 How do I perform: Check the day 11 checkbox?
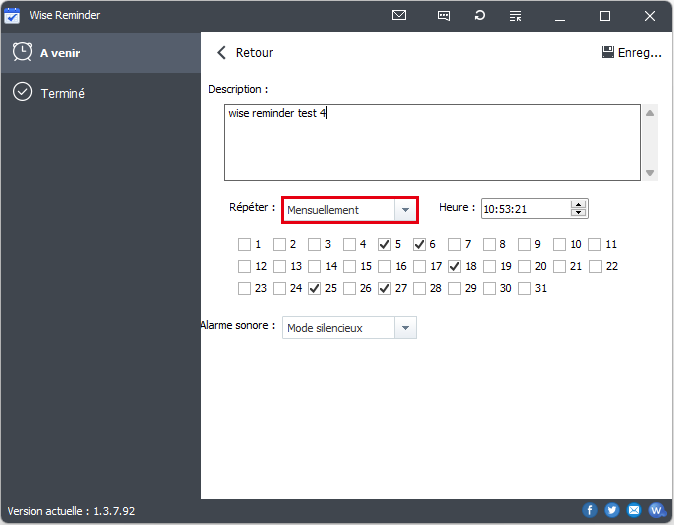[x=594, y=245]
